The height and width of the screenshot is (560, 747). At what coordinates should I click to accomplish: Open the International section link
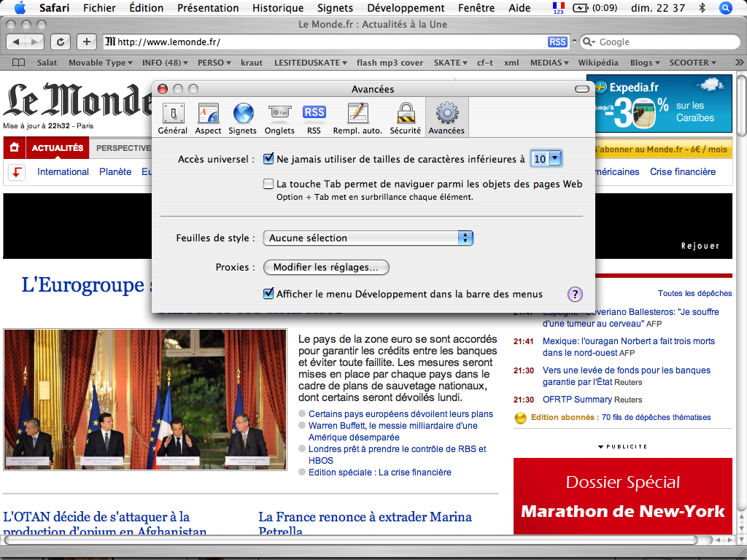(x=63, y=172)
